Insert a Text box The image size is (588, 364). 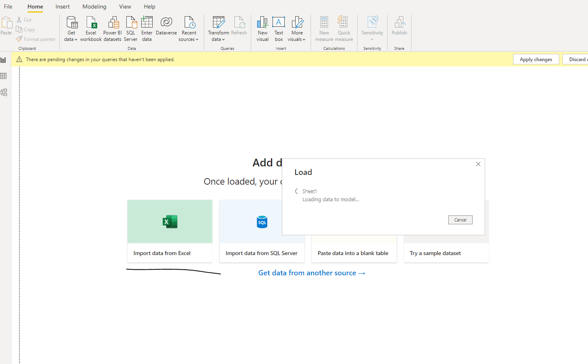coord(279,29)
